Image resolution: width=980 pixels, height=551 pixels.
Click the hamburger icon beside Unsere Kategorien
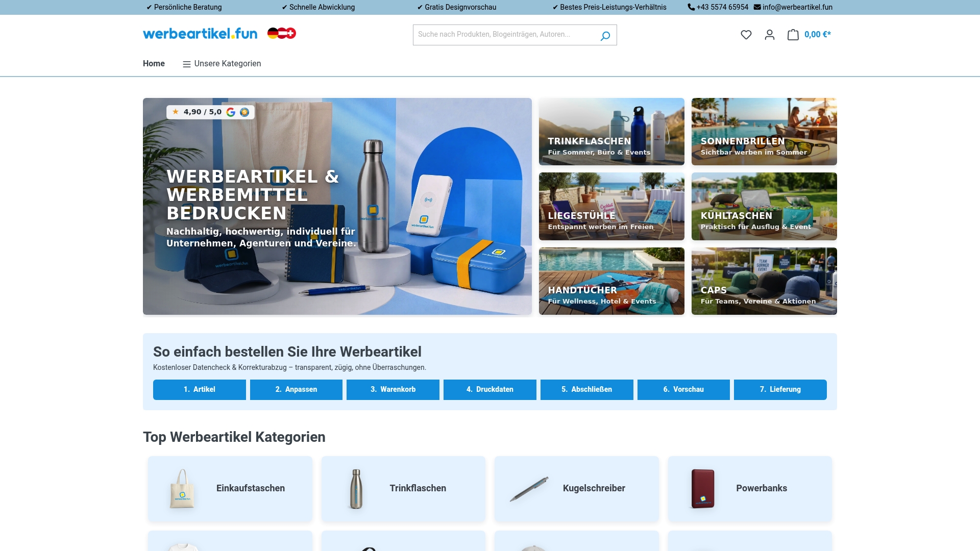click(x=187, y=64)
